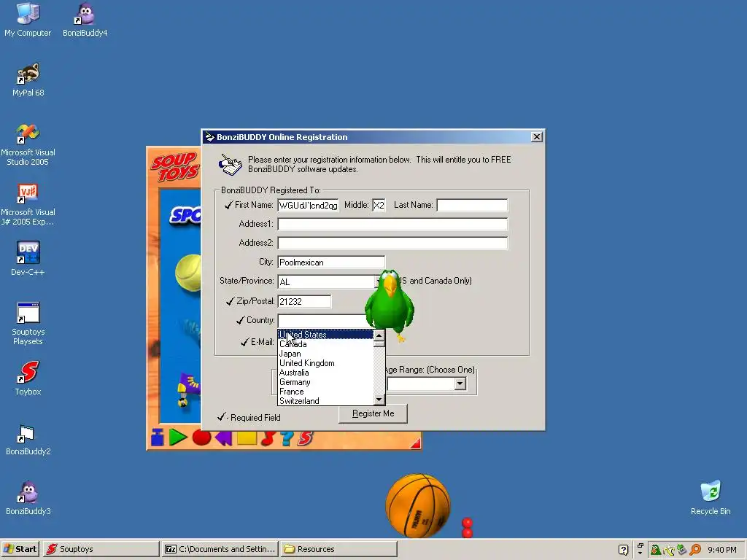Click the roller skate in Souptoys window
Viewport: 747px width, 560px height.
(189, 389)
